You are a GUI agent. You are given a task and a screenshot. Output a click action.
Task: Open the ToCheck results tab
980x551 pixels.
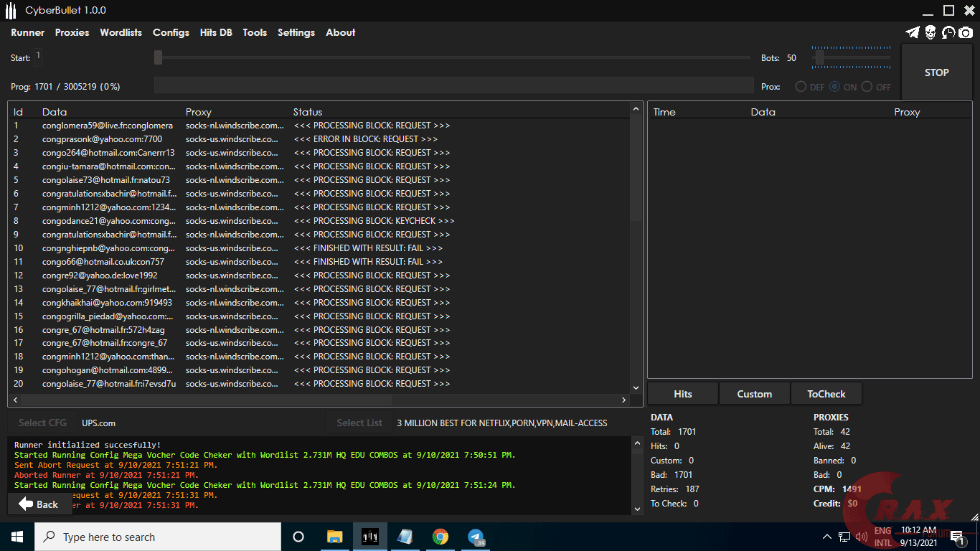[826, 393]
